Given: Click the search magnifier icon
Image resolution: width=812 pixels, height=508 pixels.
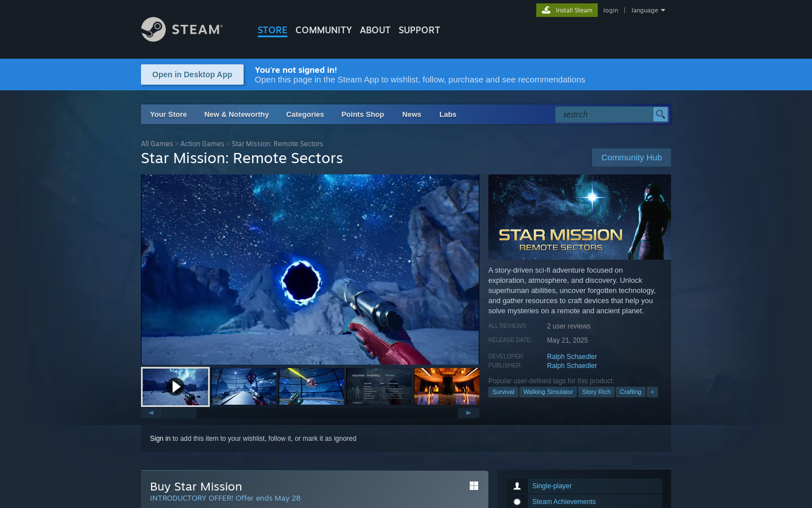Looking at the screenshot, I should pos(660,115).
